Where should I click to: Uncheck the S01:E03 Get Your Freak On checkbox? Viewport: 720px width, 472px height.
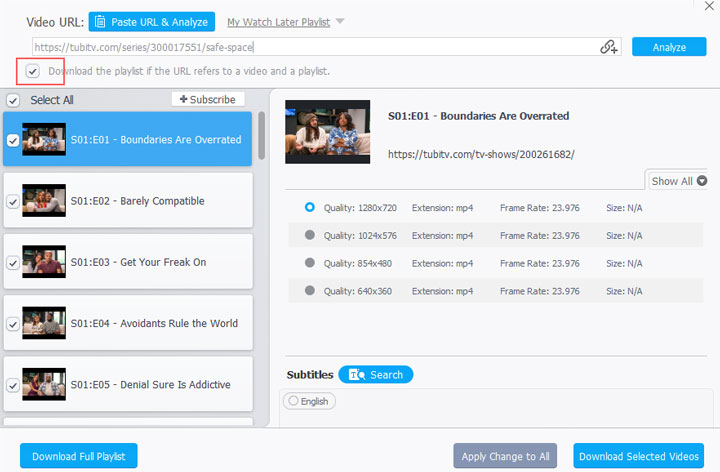(x=13, y=263)
